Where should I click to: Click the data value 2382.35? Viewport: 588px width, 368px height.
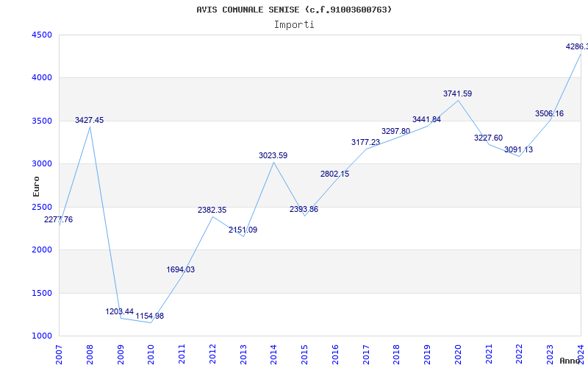click(212, 210)
